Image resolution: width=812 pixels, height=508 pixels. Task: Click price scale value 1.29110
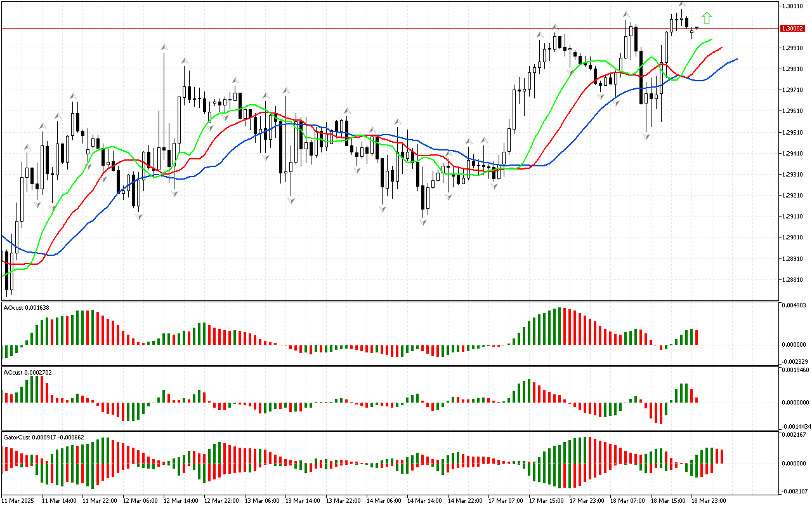coord(792,217)
